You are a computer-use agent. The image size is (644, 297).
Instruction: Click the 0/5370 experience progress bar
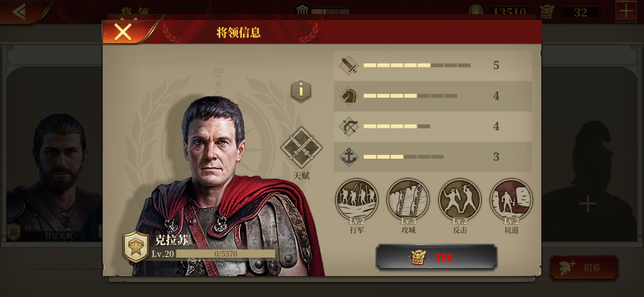226,254
